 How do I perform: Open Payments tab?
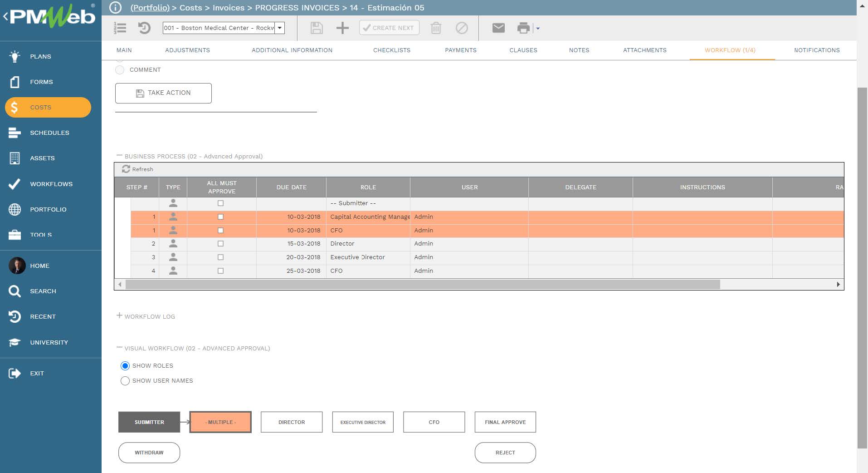[x=461, y=50]
